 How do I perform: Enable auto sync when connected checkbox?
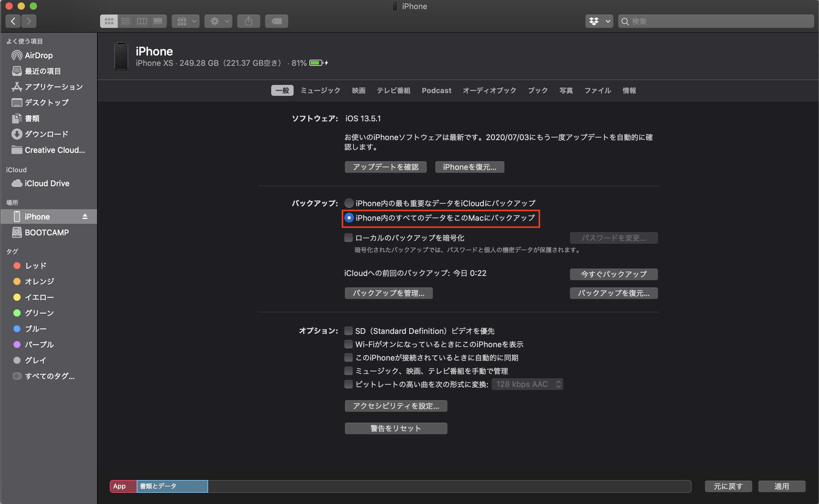348,357
